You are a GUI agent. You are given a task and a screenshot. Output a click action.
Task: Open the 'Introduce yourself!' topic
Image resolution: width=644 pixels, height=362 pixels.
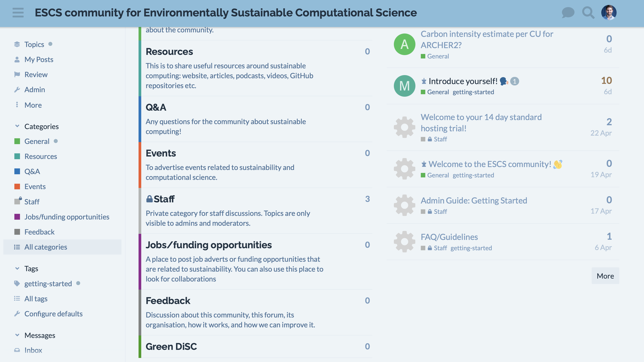463,81
